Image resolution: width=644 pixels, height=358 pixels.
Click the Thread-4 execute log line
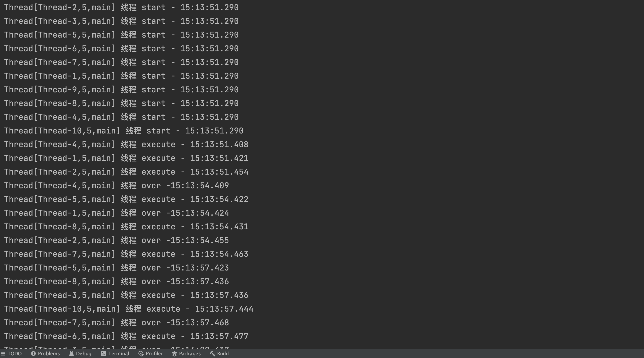[126, 145]
